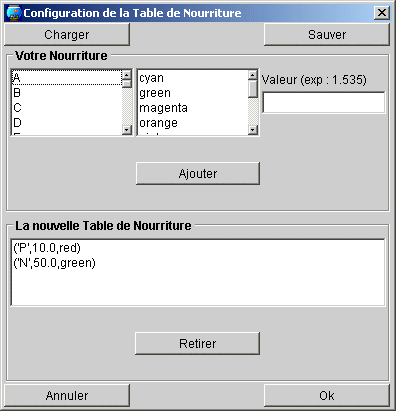Select cyan in the color list
The width and height of the screenshot is (396, 411).
coord(193,78)
